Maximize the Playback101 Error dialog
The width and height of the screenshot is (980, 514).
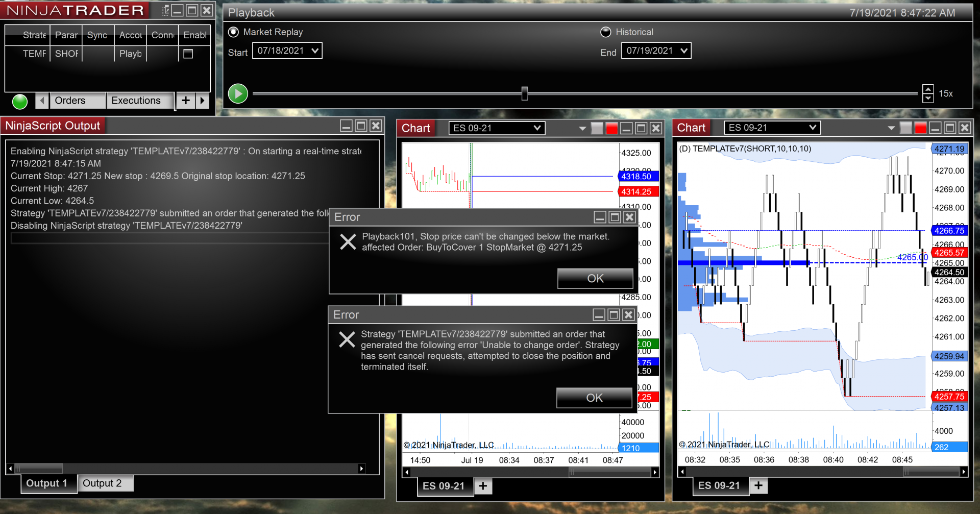coord(615,217)
